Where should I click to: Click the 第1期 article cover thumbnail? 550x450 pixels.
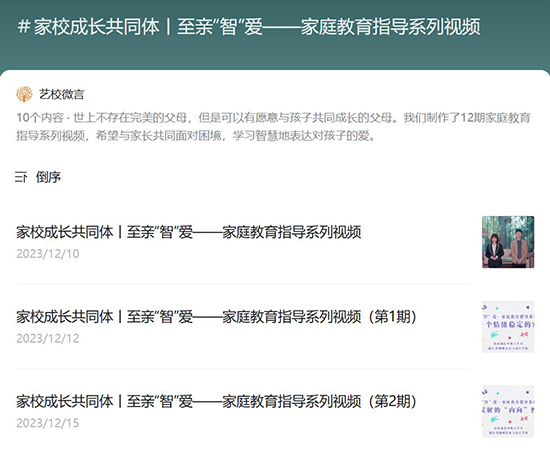click(x=508, y=327)
